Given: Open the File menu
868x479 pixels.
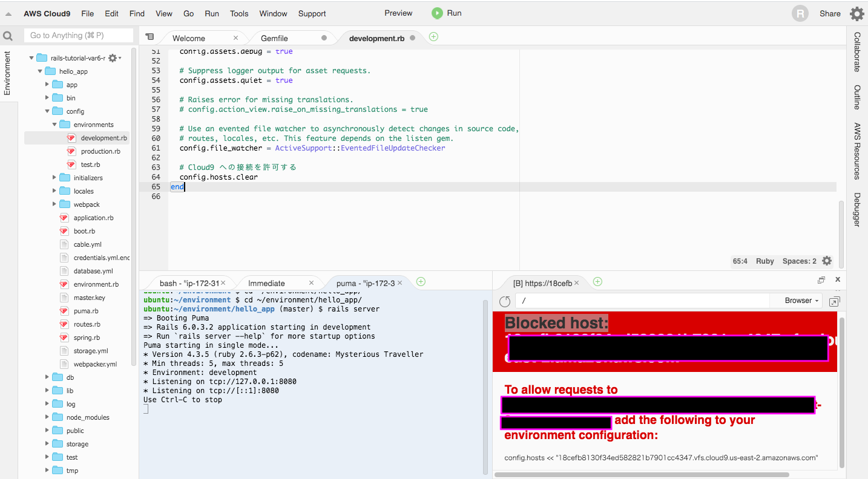Looking at the screenshot, I should 87,13.
